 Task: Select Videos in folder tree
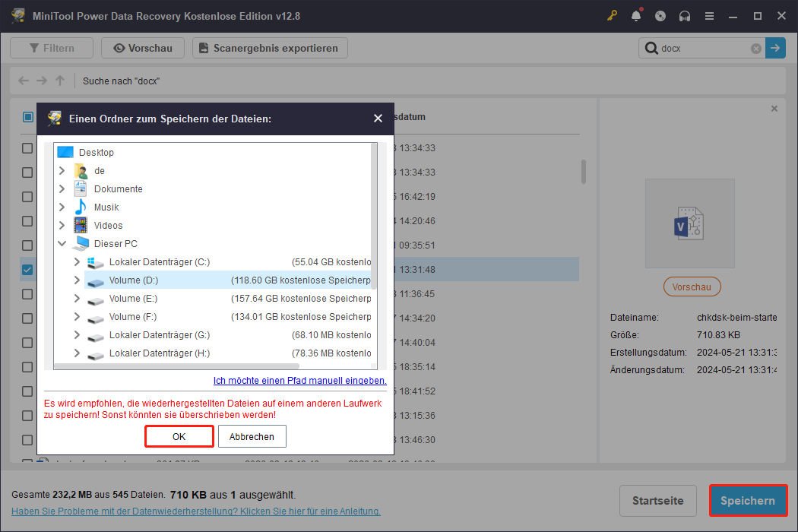109,225
